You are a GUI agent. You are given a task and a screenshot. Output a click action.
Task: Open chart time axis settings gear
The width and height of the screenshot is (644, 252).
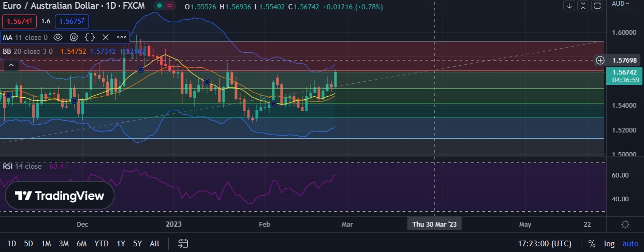click(625, 224)
